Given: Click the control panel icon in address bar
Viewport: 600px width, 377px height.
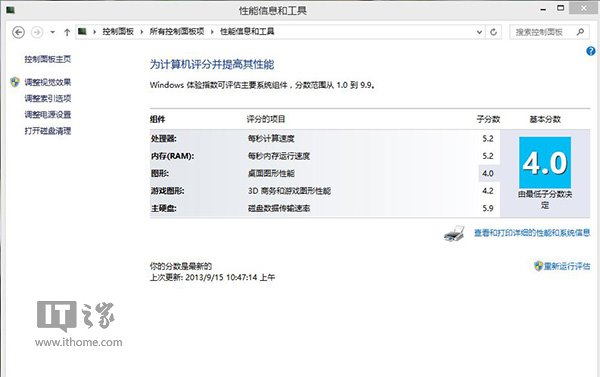Looking at the screenshot, I should point(82,31).
